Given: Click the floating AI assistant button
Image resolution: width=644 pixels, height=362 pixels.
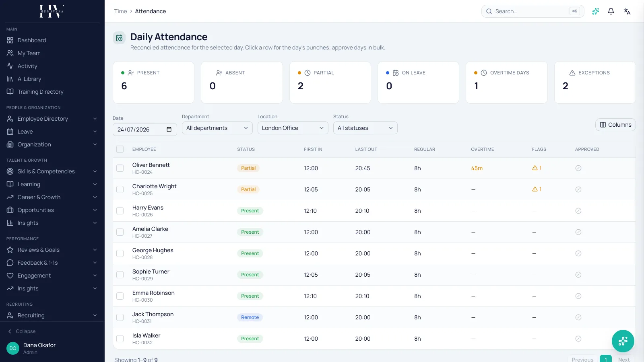Looking at the screenshot, I should (x=623, y=341).
